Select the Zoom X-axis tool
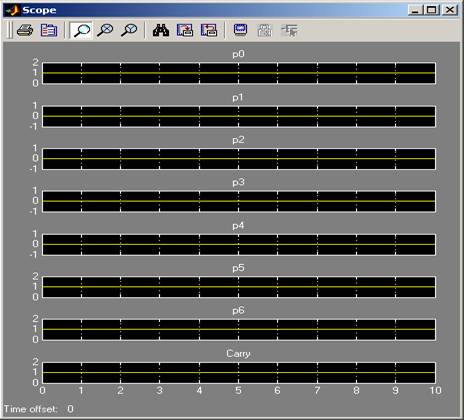Image resolution: width=464 pixels, height=420 pixels. pyautogui.click(x=105, y=30)
